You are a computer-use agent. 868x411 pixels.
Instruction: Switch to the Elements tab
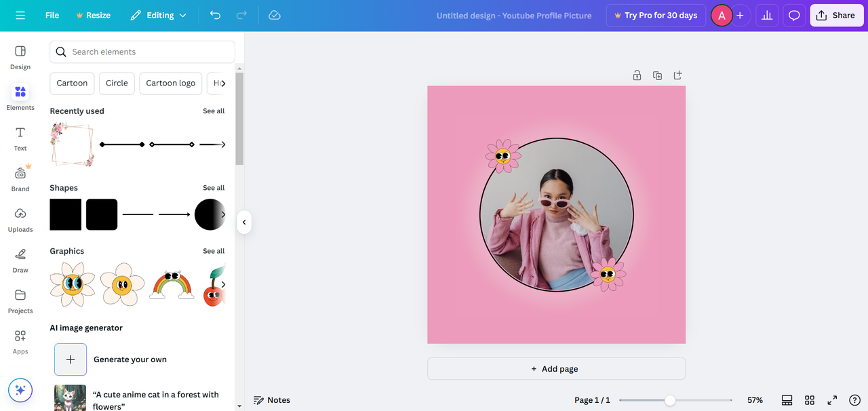click(20, 98)
